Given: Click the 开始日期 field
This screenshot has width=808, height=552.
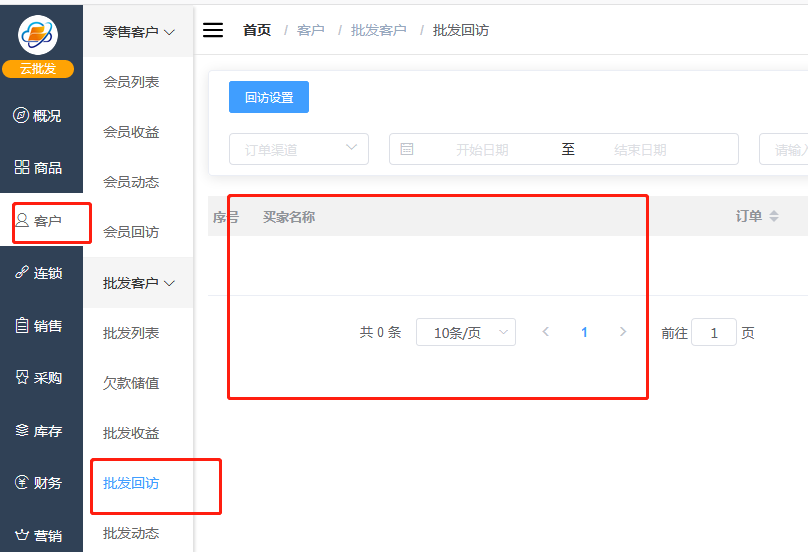Looking at the screenshot, I should pos(482,150).
